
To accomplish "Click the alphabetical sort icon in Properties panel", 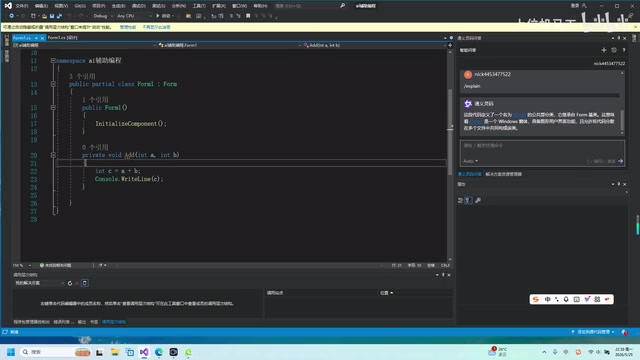I will pyautogui.click(x=469, y=200).
